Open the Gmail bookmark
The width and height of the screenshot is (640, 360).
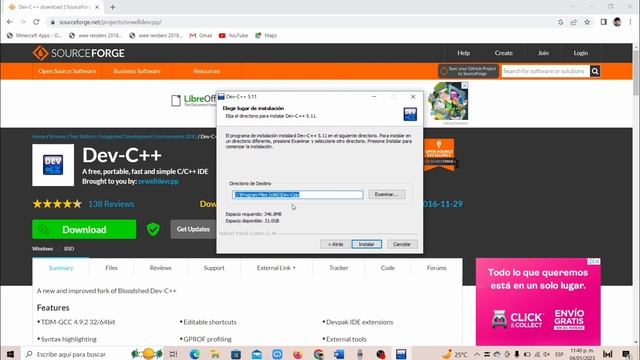point(201,36)
